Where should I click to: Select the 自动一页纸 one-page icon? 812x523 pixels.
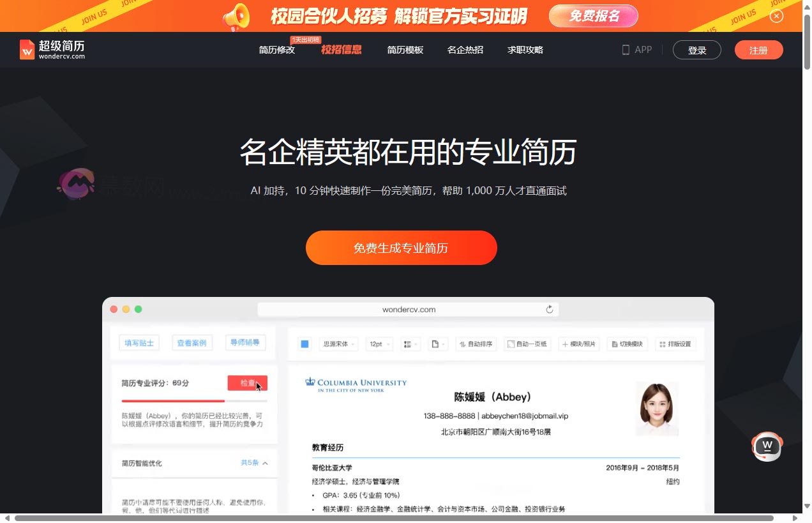[527, 344]
